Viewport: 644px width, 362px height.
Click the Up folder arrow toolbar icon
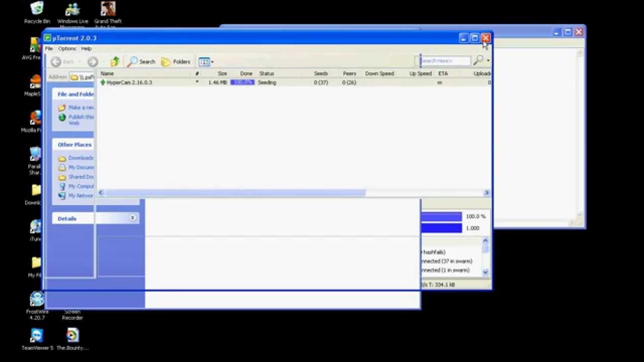(115, 61)
